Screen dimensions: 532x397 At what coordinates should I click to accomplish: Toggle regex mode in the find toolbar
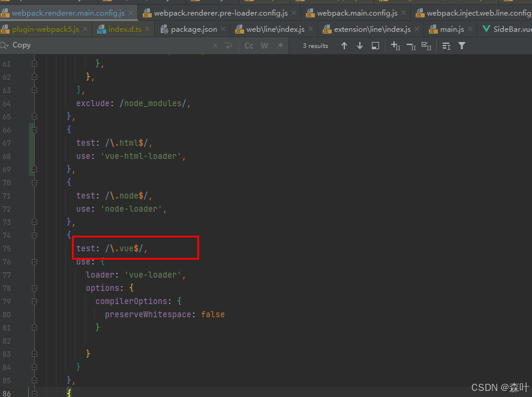tap(279, 46)
